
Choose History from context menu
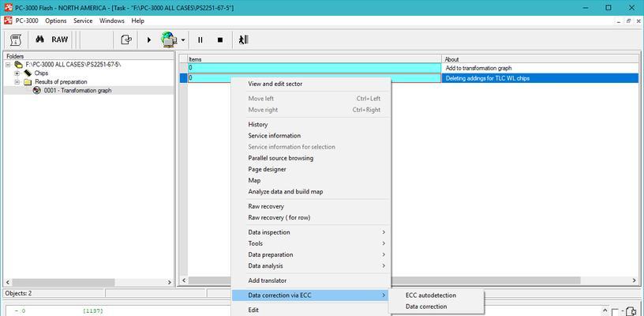click(311, 125)
